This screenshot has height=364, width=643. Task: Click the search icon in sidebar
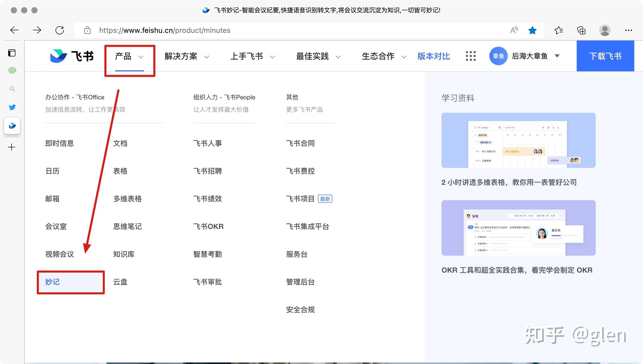pyautogui.click(x=12, y=89)
